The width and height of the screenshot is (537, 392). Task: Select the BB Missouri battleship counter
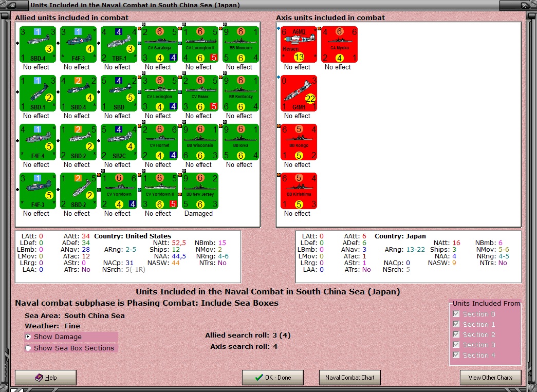[x=241, y=45]
